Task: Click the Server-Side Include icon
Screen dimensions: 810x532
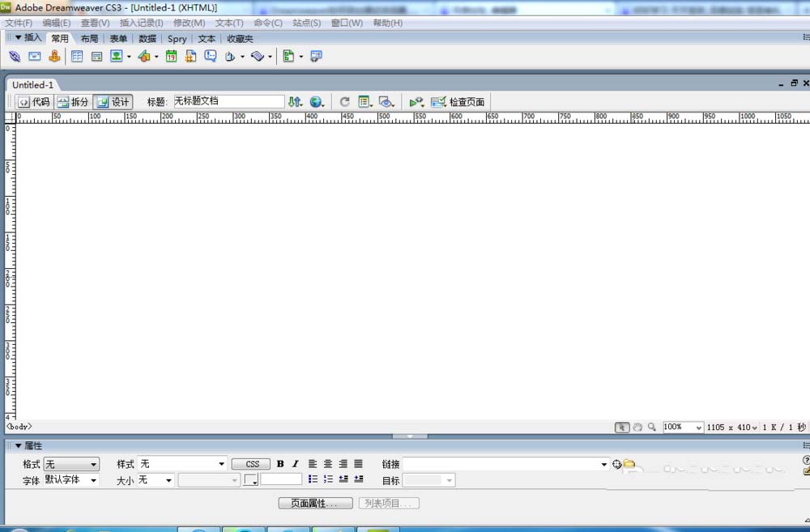Action: pos(190,57)
